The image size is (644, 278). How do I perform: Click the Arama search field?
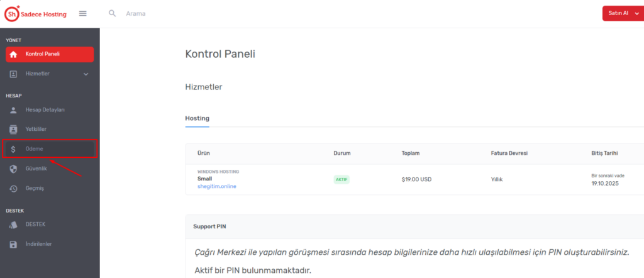(x=136, y=14)
